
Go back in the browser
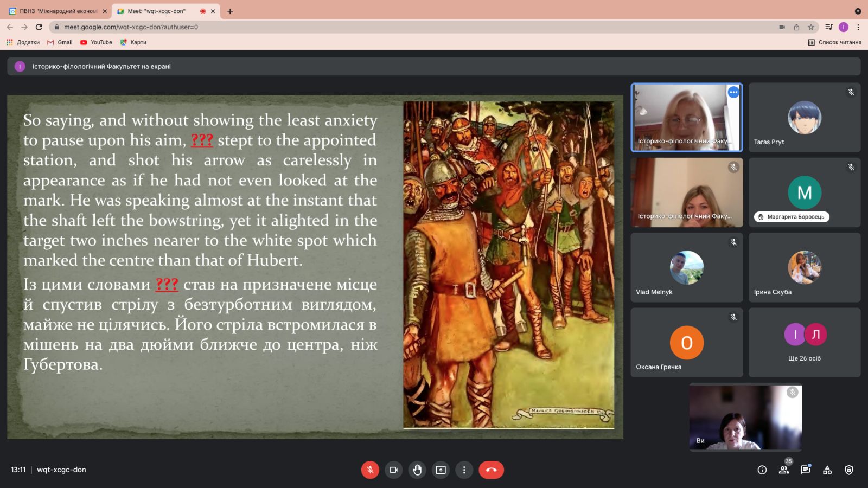[10, 27]
